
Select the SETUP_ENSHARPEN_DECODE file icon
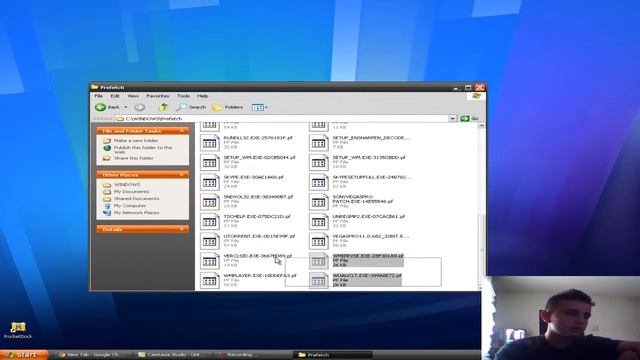click(319, 143)
